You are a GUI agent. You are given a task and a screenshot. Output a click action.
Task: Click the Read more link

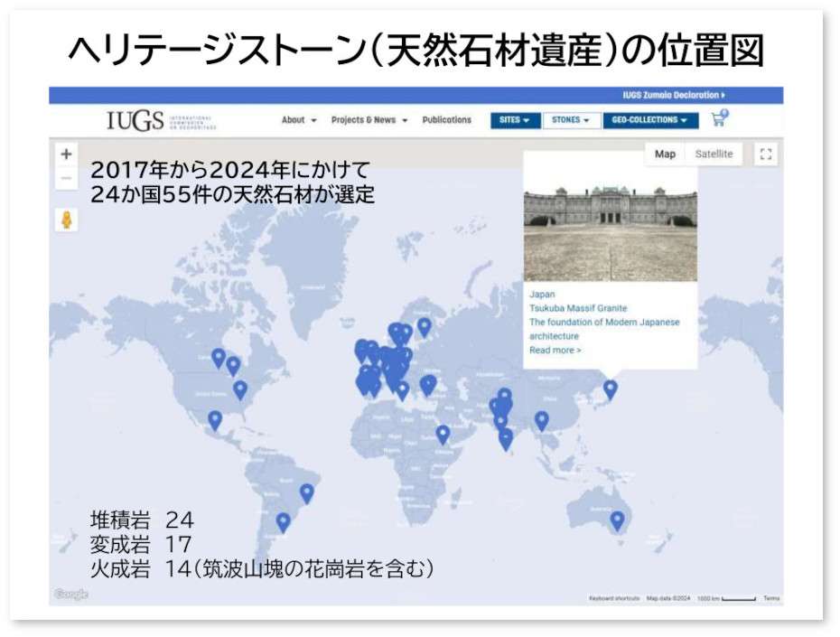pyautogui.click(x=555, y=351)
